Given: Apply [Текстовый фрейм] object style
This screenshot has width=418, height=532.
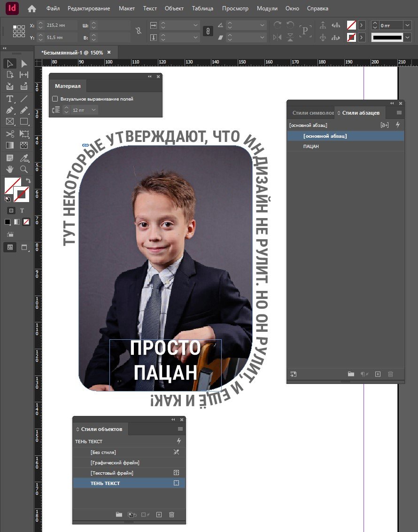Looking at the screenshot, I should pos(129,473).
